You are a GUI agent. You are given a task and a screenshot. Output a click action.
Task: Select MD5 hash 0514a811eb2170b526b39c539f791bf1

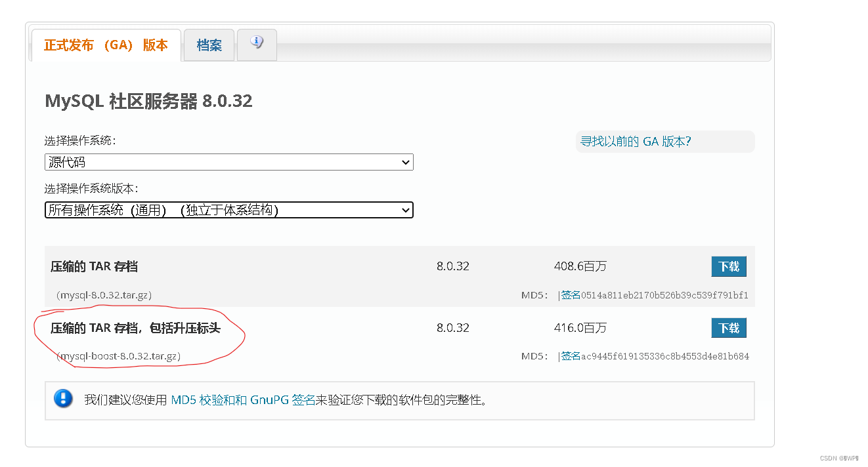click(x=664, y=295)
